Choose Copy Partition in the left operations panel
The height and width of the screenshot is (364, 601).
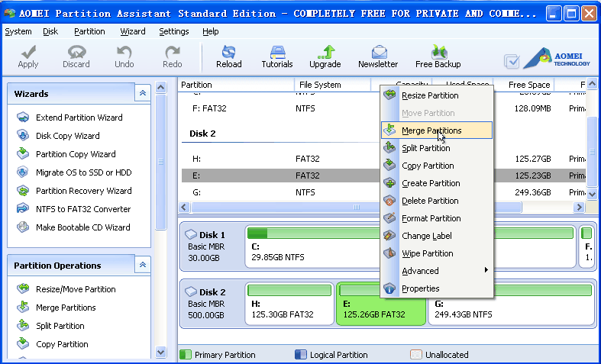click(x=62, y=344)
